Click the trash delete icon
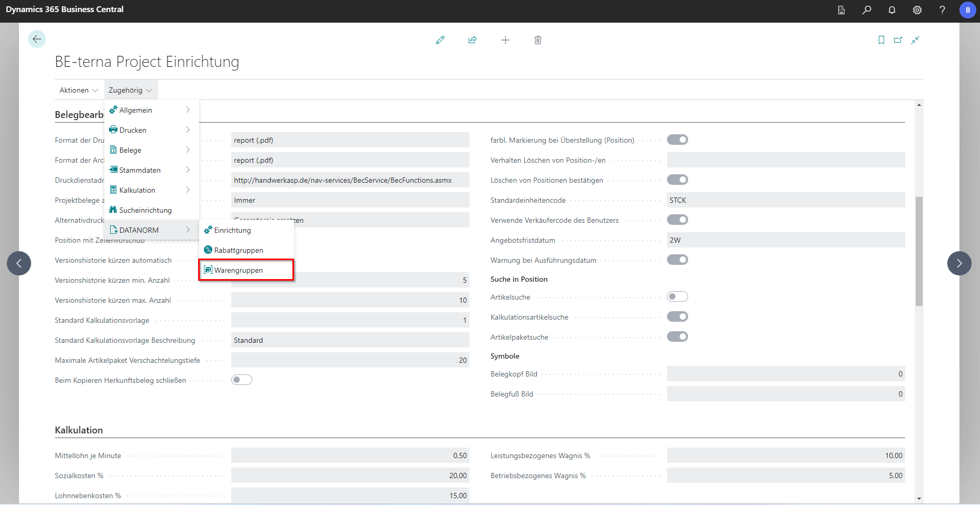The height and width of the screenshot is (505, 980). tap(538, 40)
